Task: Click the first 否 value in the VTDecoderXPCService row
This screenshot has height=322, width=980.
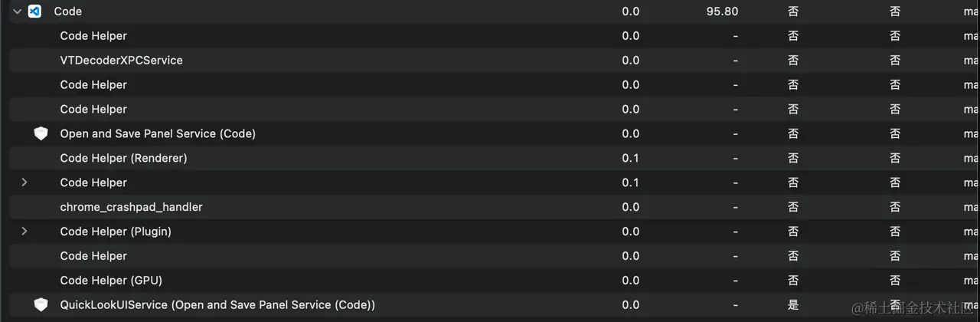Action: (x=793, y=60)
